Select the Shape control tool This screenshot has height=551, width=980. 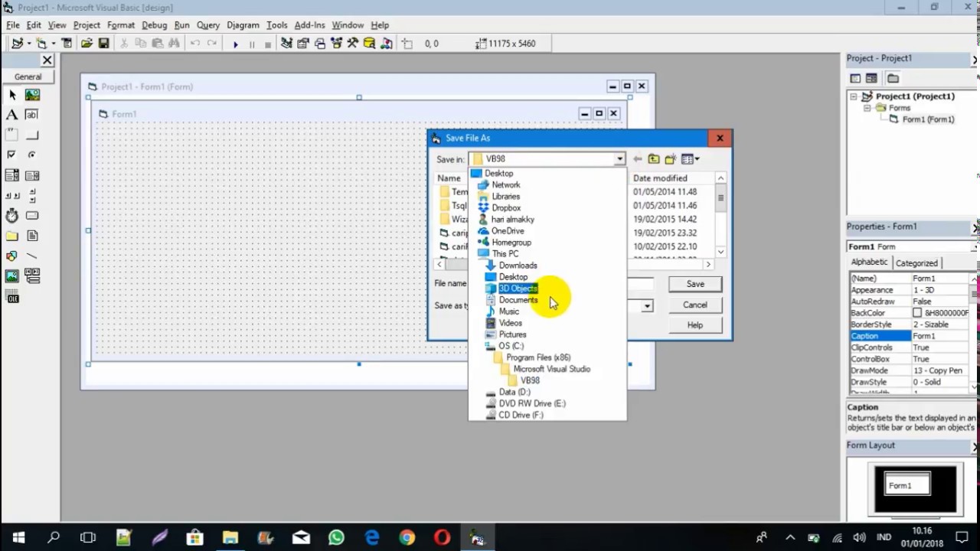click(12, 256)
